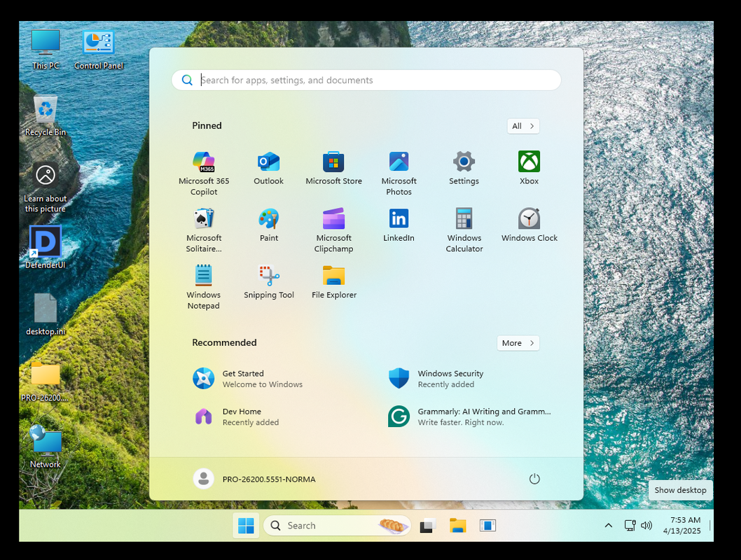The image size is (741, 560).
Task: Select Recycle Bin desktop icon
Action: pyautogui.click(x=46, y=115)
